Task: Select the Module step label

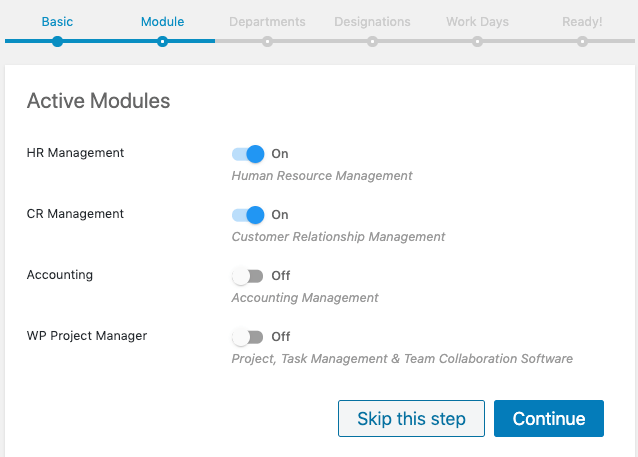Action: coord(162,22)
